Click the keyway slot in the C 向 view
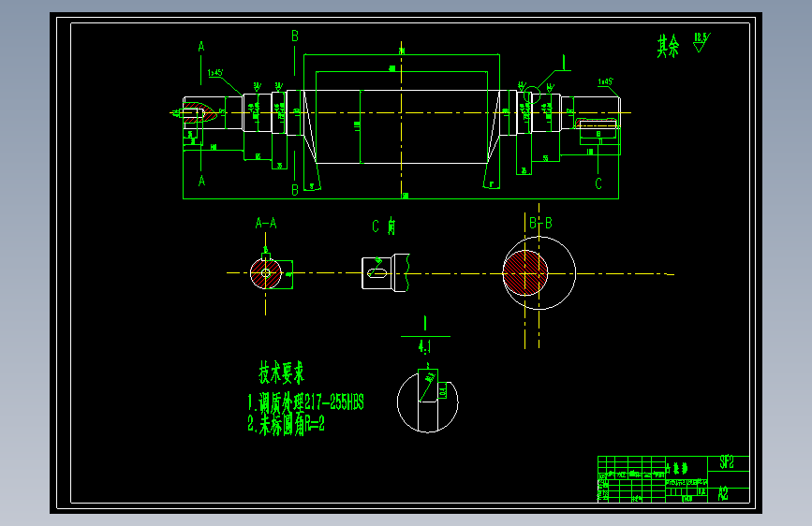 click(x=377, y=273)
